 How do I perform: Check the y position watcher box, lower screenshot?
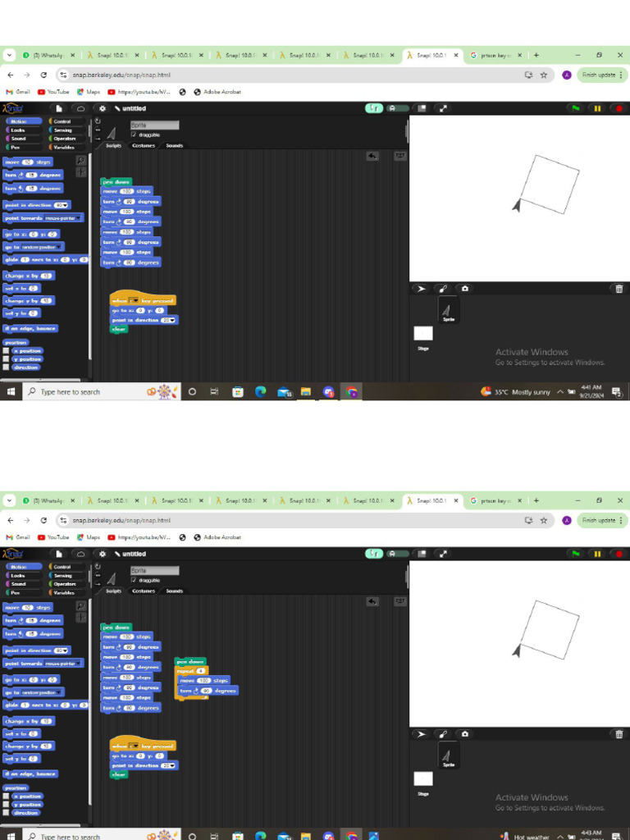coord(6,804)
